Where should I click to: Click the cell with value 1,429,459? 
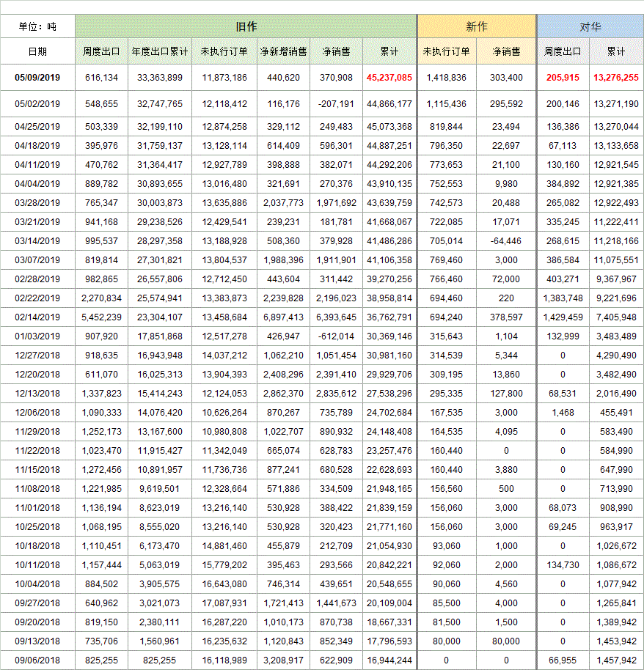pyautogui.click(x=563, y=317)
